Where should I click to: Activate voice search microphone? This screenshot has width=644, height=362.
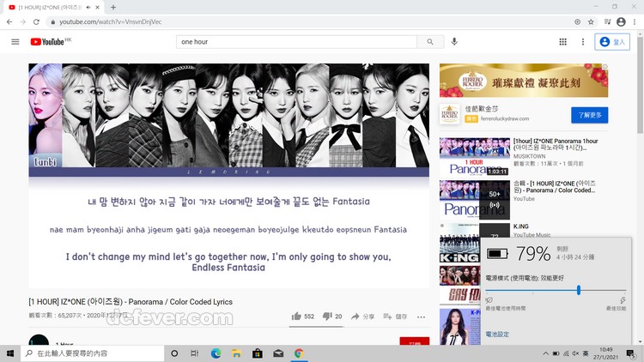(x=454, y=42)
